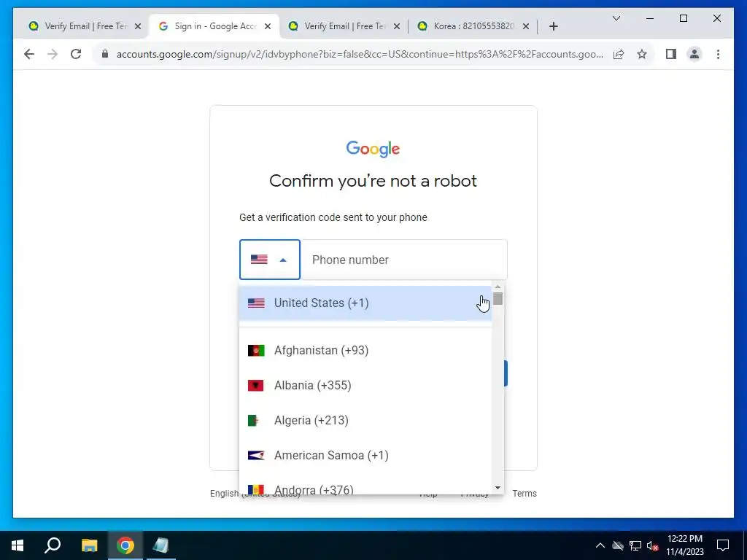
Task: Open Chrome profile avatar menu
Action: click(694, 54)
